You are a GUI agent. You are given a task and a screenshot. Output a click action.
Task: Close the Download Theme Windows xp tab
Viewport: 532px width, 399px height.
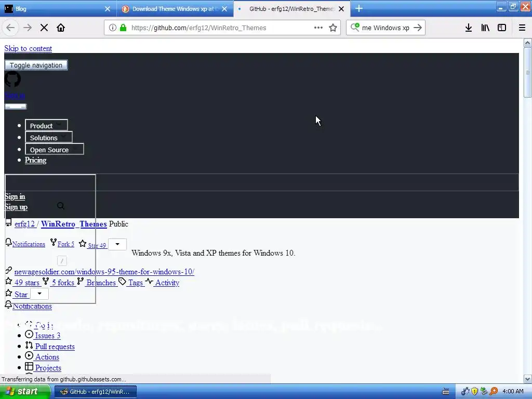[x=224, y=9]
